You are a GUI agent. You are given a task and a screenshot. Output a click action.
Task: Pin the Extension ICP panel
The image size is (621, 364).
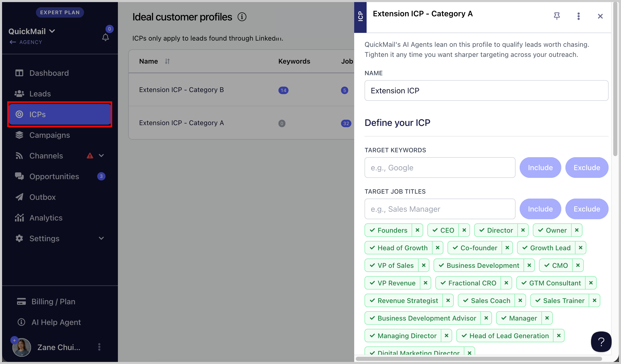click(557, 16)
